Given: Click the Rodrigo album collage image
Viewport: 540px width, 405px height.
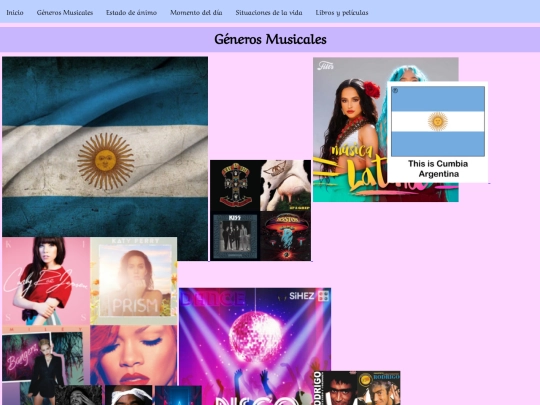Looking at the screenshot, I should pyautogui.click(x=357, y=388).
